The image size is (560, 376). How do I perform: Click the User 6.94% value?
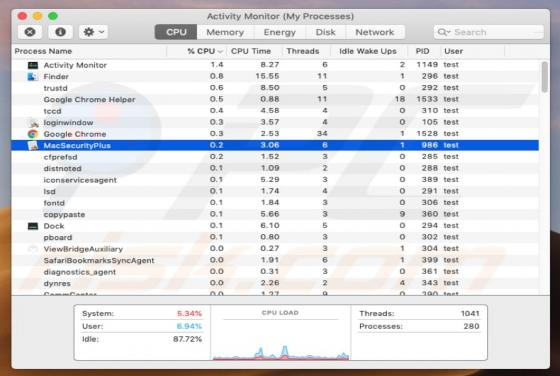coord(189,326)
